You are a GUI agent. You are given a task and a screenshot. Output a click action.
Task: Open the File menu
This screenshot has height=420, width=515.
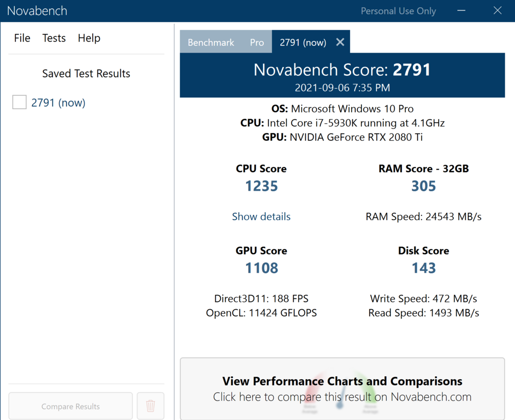[x=22, y=38]
